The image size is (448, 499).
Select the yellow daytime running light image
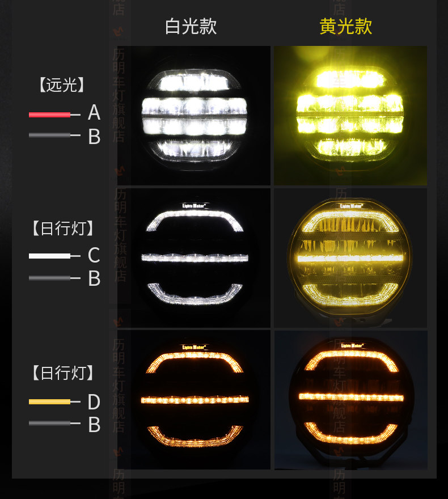pos(350,258)
